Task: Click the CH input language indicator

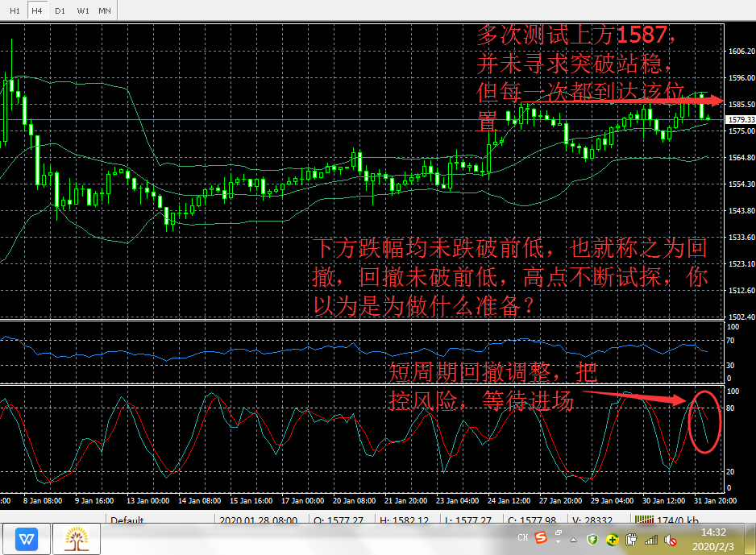Action: pos(522,537)
